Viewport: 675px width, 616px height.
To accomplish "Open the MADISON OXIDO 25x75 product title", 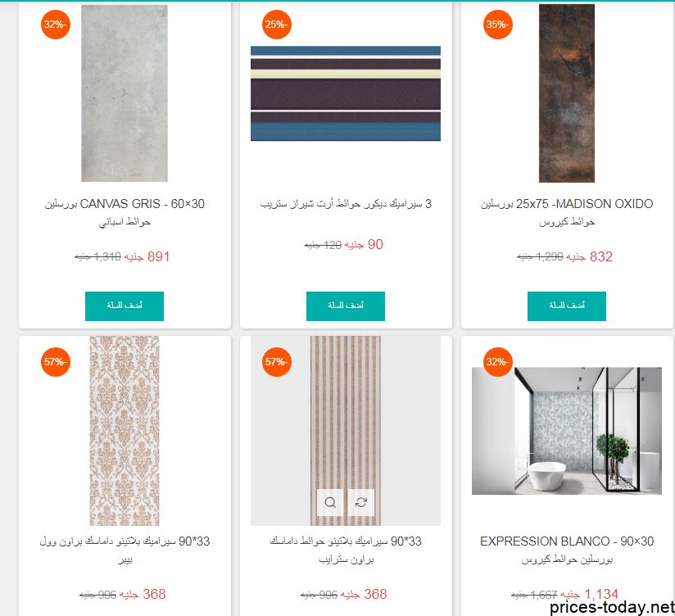I will (x=567, y=212).
